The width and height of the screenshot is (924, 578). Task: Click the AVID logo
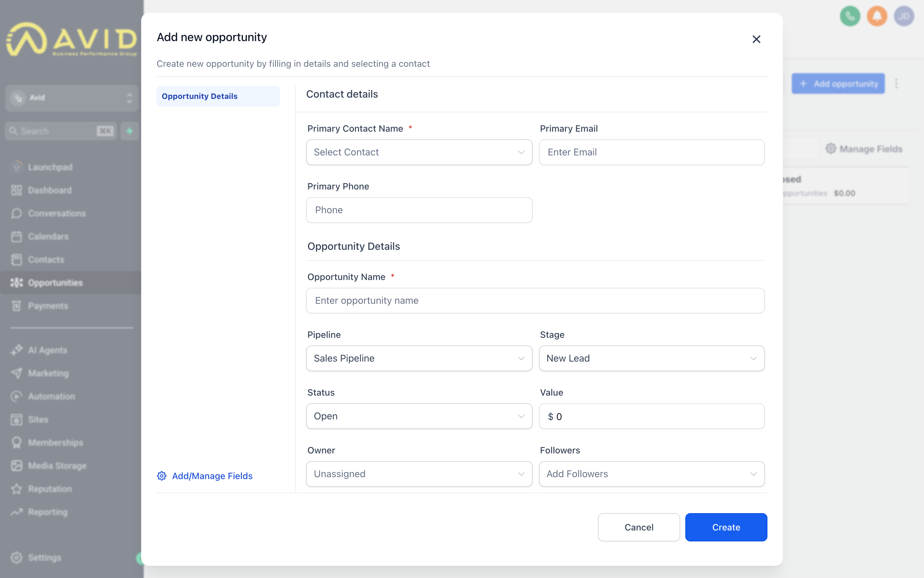(72, 39)
